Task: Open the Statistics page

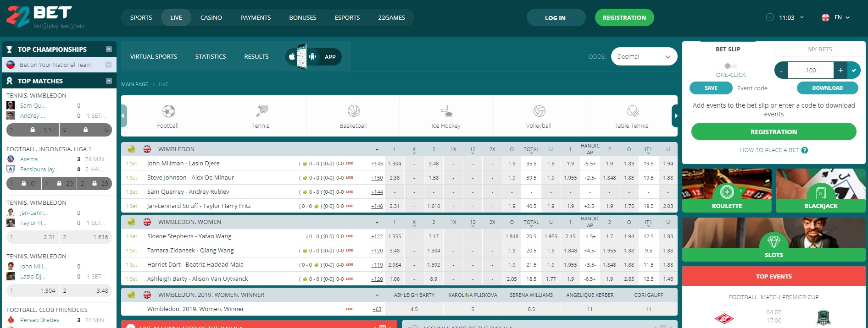Action: click(x=211, y=56)
